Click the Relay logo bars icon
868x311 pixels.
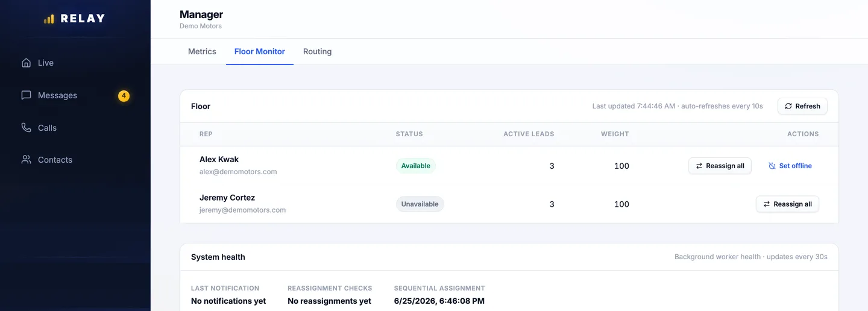pyautogui.click(x=49, y=19)
